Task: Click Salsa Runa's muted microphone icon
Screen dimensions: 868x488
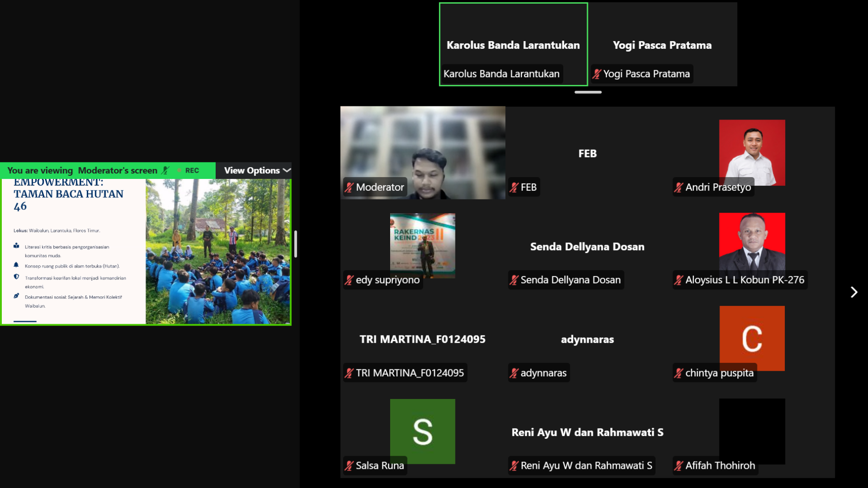Action: pos(349,466)
